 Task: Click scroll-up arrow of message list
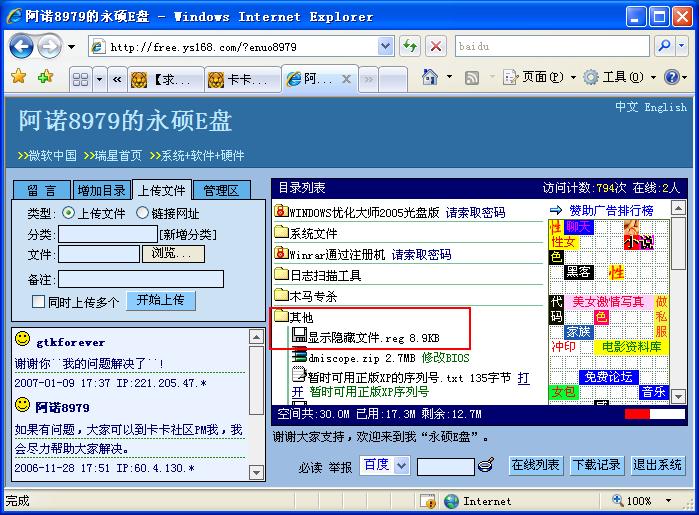coord(256,337)
